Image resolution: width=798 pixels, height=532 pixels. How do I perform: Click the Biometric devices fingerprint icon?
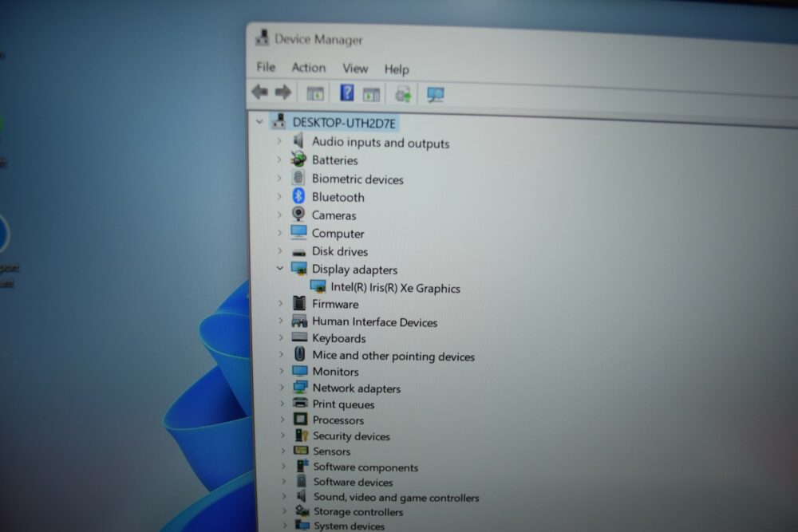click(x=298, y=178)
